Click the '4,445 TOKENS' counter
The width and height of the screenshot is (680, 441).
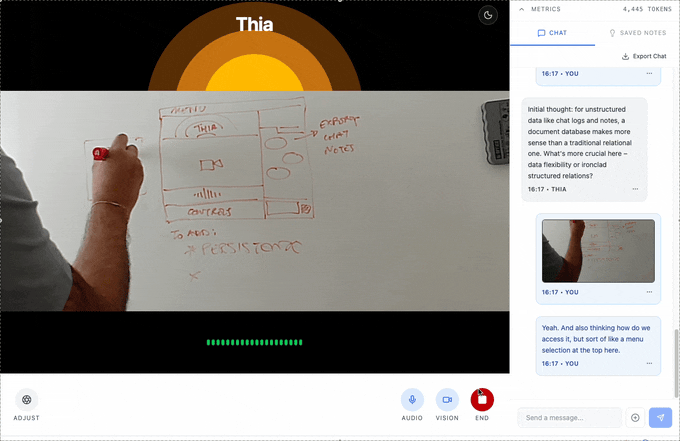647,9
